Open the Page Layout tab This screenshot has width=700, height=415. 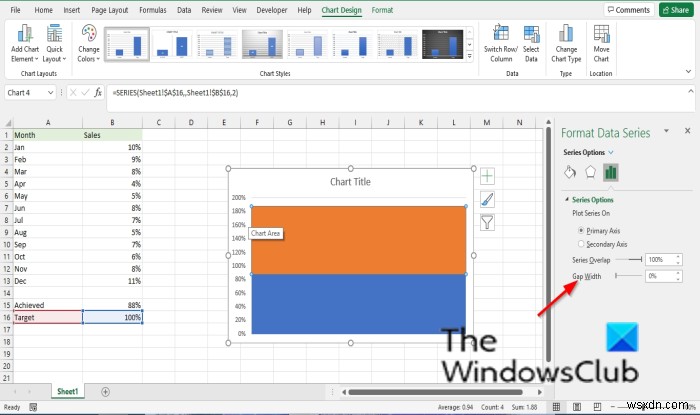tap(109, 10)
